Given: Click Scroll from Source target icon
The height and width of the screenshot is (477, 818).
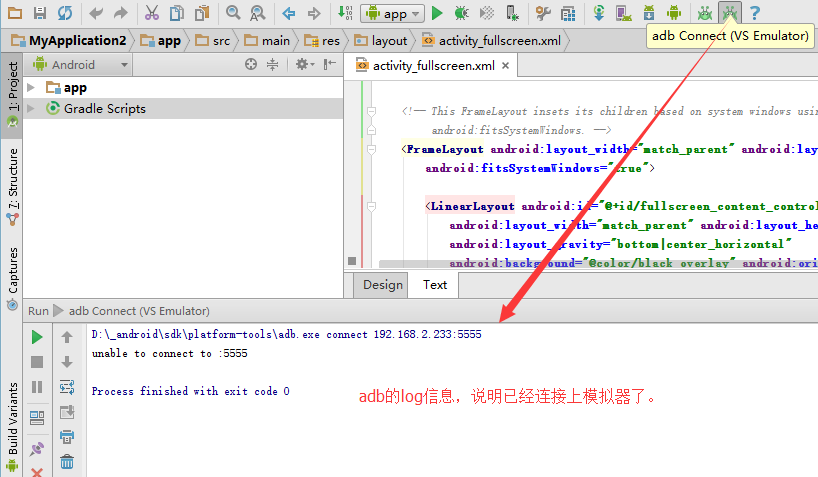Looking at the screenshot, I should pos(251,64).
